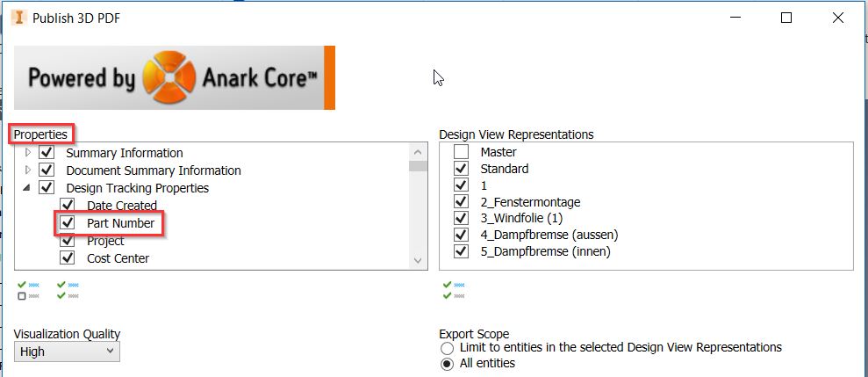Click the Properties list scrollbar thumb
The height and width of the screenshot is (377, 868).
point(418,166)
